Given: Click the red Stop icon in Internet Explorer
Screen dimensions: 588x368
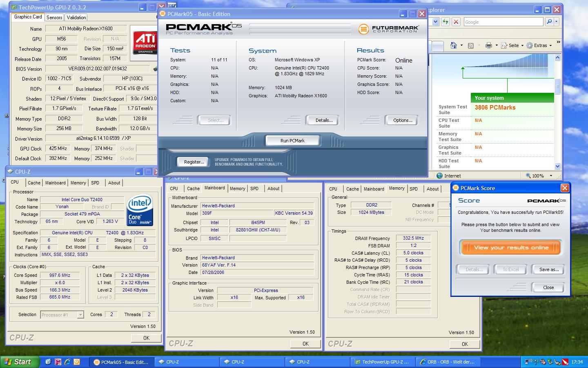Looking at the screenshot, I should [x=456, y=22].
